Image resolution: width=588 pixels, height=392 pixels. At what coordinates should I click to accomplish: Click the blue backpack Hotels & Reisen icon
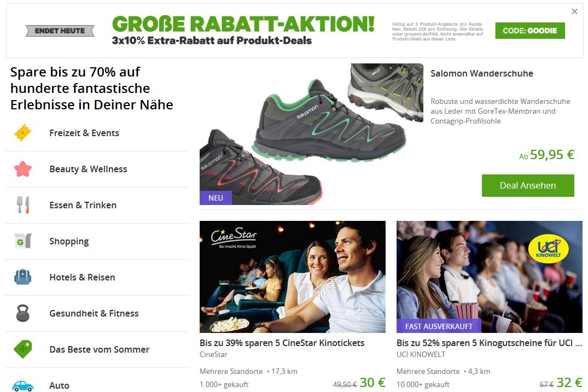22,277
